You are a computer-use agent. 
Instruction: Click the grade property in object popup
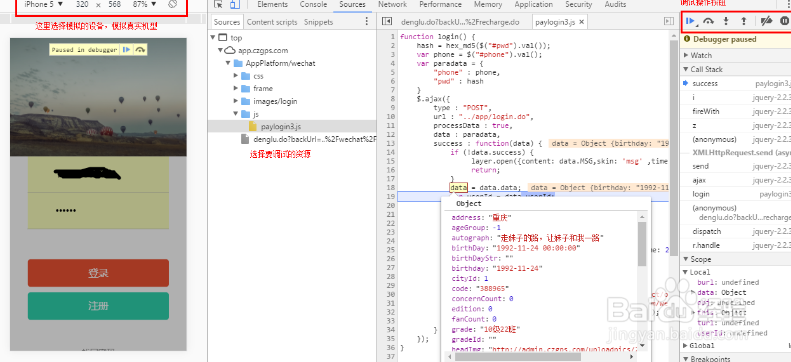(485, 329)
